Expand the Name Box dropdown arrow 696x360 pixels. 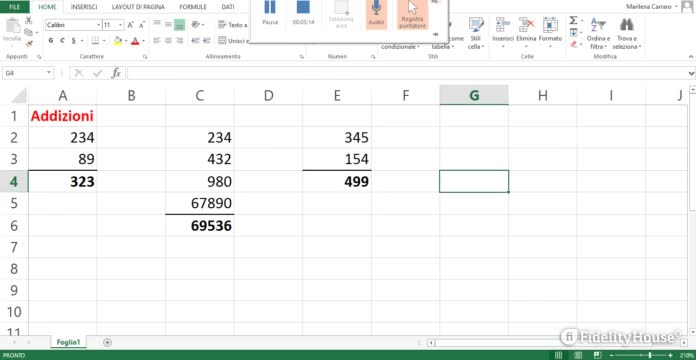(x=49, y=73)
